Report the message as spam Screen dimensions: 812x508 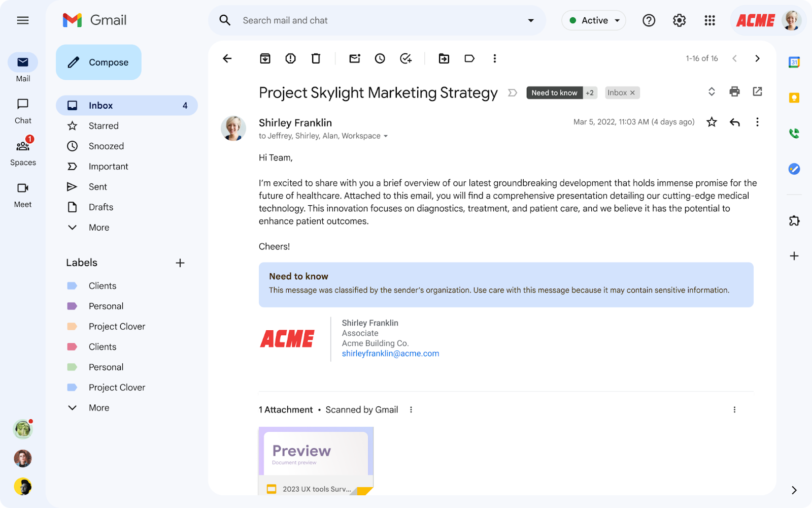click(x=290, y=58)
